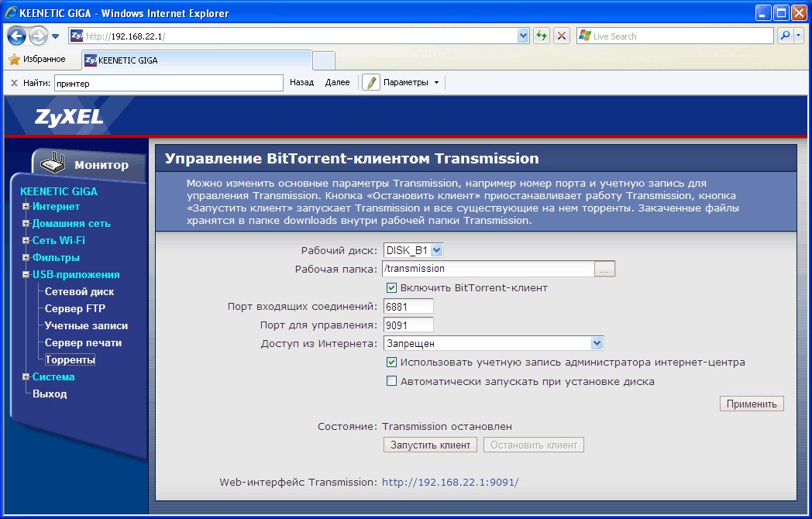Click the router icon on Монитор tab
Viewport: 812px width, 519px height.
53,163
